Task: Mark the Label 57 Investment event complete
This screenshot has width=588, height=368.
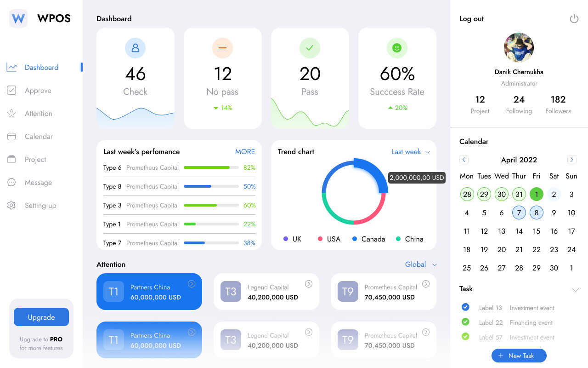Action: (465, 336)
